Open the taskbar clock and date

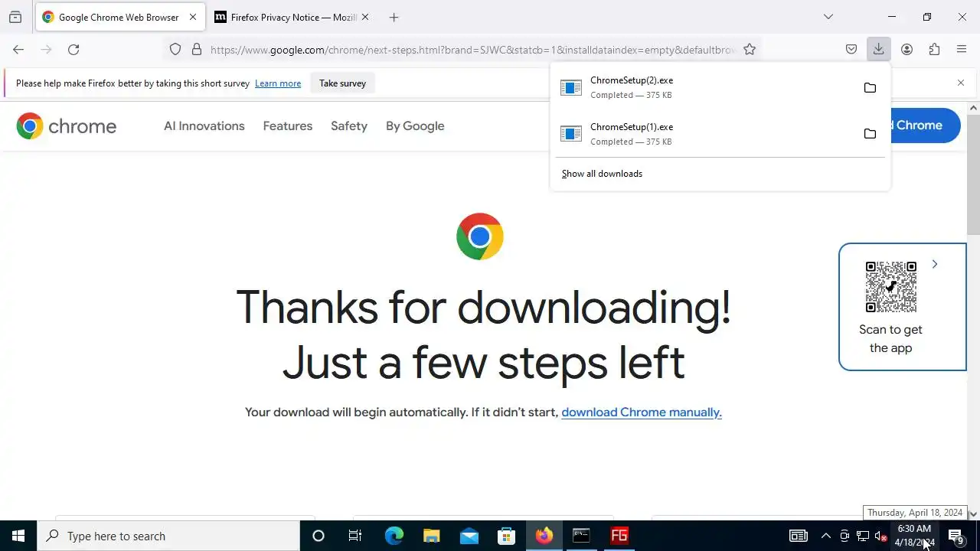(914, 536)
